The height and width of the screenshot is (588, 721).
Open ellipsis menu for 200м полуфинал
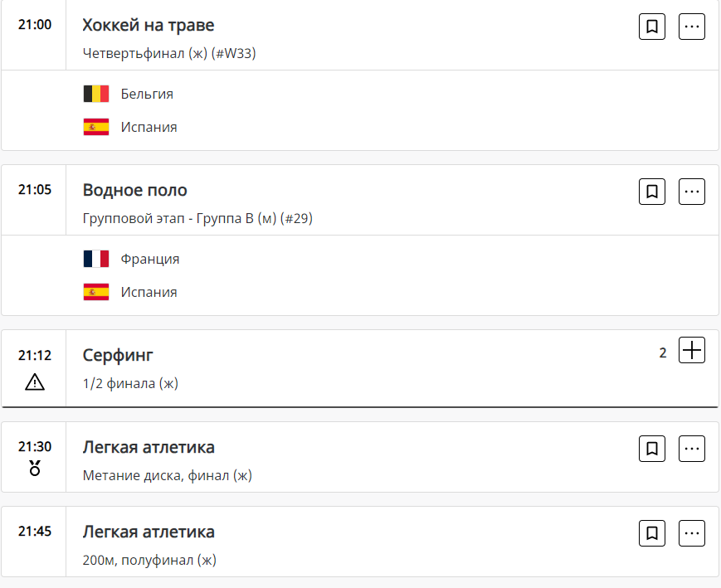tap(692, 533)
